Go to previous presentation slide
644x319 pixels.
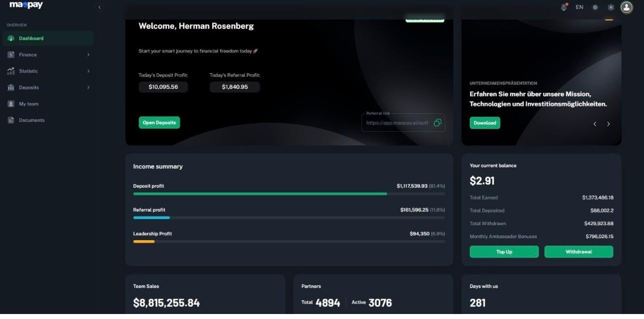(595, 124)
